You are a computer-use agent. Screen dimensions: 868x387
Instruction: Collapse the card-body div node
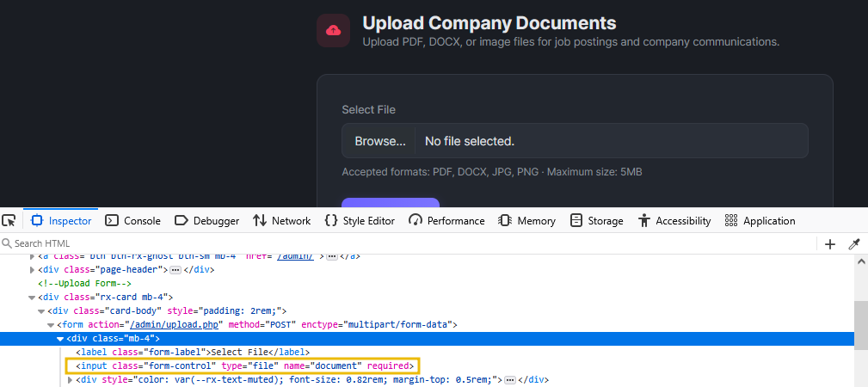point(41,311)
